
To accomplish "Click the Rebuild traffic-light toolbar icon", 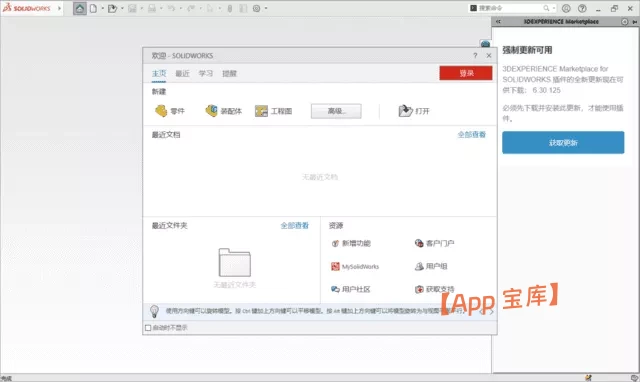I will tap(230, 8).
